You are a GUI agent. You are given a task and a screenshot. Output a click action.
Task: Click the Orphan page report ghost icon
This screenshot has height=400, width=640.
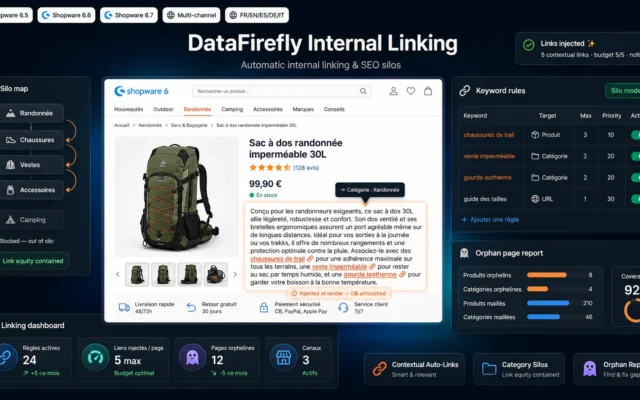[x=464, y=253]
